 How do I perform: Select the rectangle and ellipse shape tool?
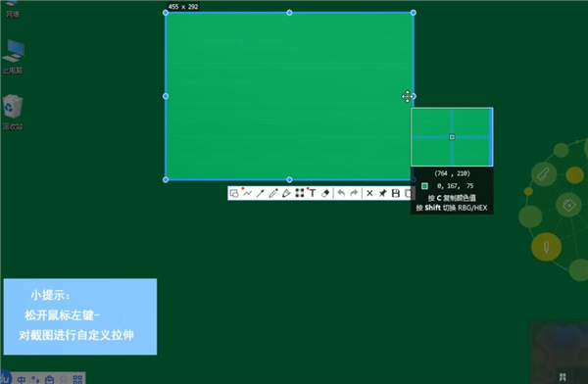234,194
